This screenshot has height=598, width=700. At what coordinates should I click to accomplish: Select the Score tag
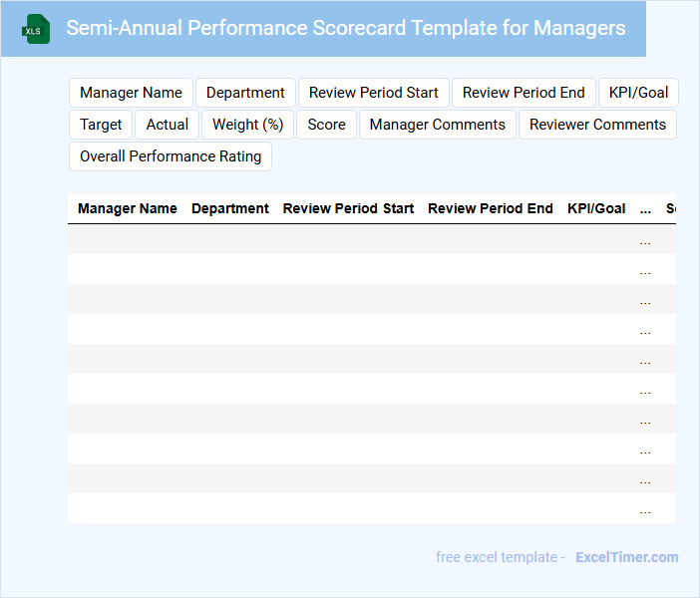326,125
